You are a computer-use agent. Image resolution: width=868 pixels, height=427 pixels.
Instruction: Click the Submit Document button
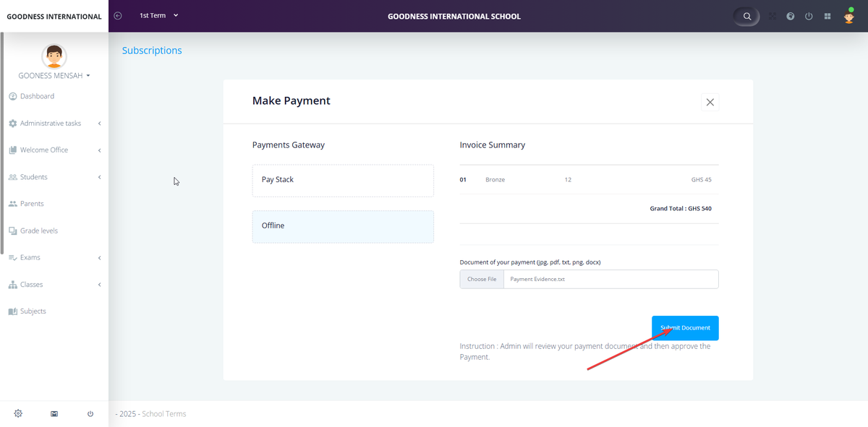click(x=684, y=328)
